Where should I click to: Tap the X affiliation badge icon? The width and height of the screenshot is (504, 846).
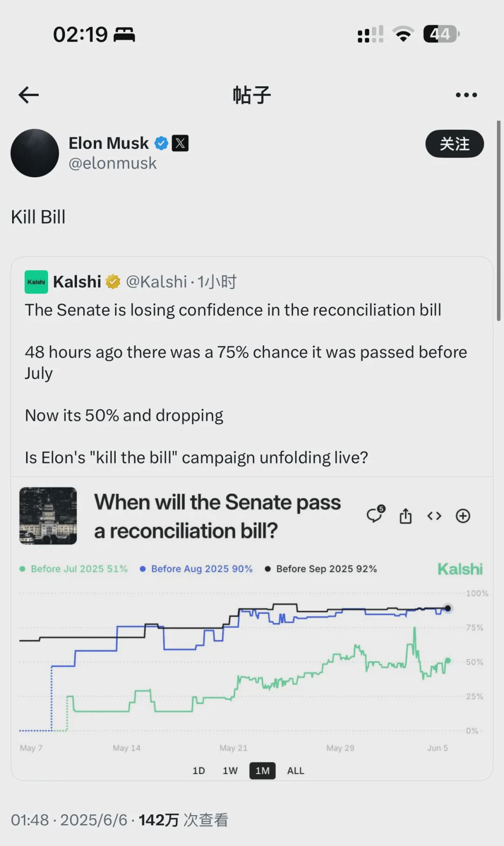coord(180,143)
